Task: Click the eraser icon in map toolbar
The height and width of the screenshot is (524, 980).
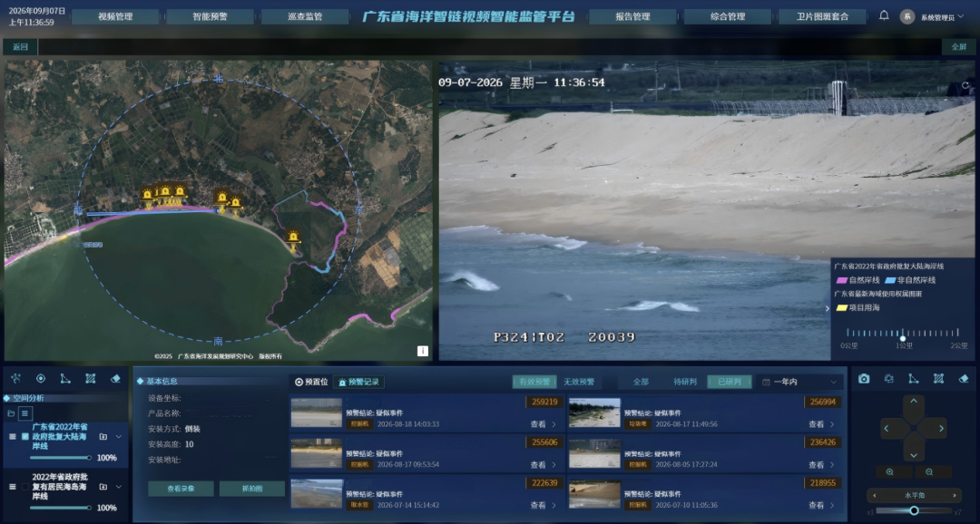Action: click(115, 378)
